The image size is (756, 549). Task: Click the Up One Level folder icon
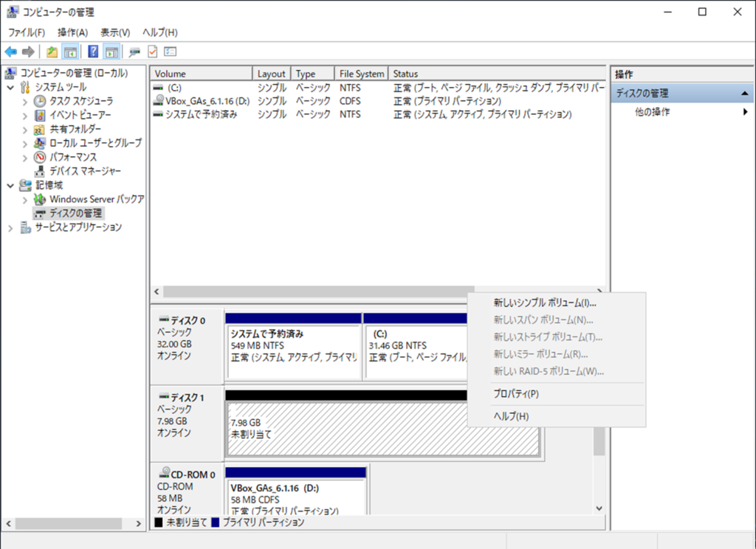coord(52,52)
